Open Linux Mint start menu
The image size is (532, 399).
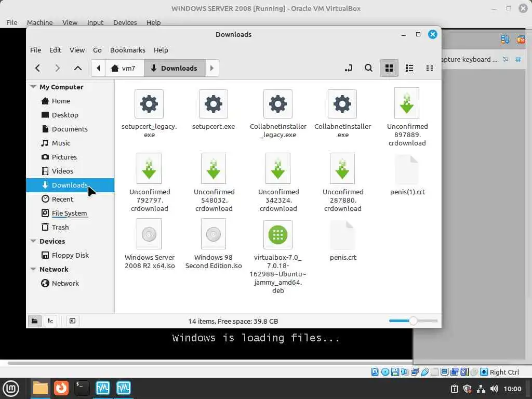(x=11, y=389)
